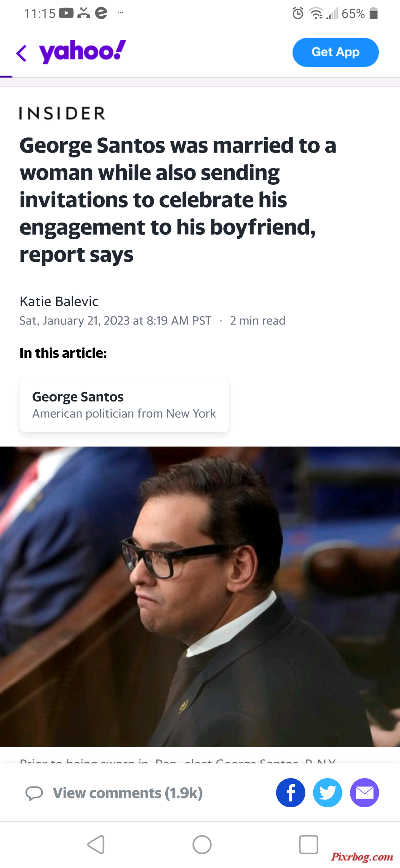Open Android recent apps square
Screen dimensions: 400x868
click(308, 844)
